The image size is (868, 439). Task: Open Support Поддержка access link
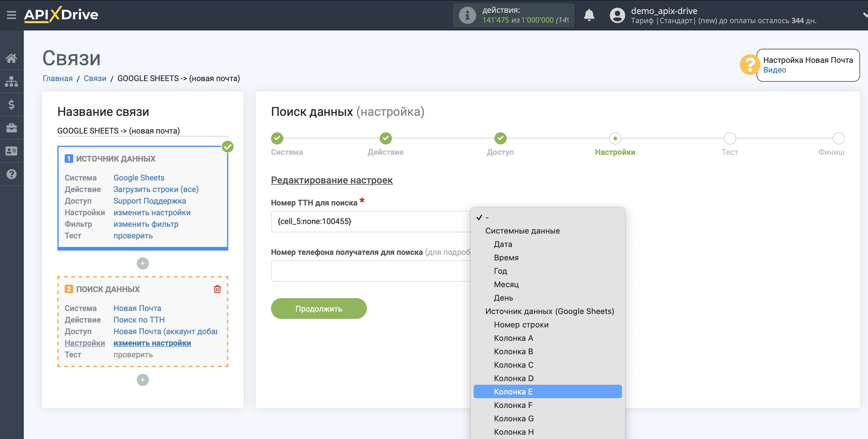(x=150, y=201)
